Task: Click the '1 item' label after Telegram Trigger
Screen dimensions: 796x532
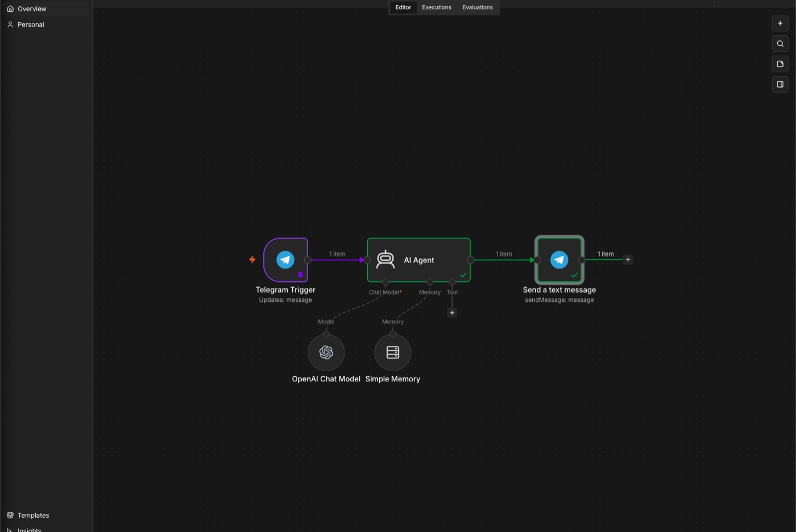Action: (x=337, y=254)
